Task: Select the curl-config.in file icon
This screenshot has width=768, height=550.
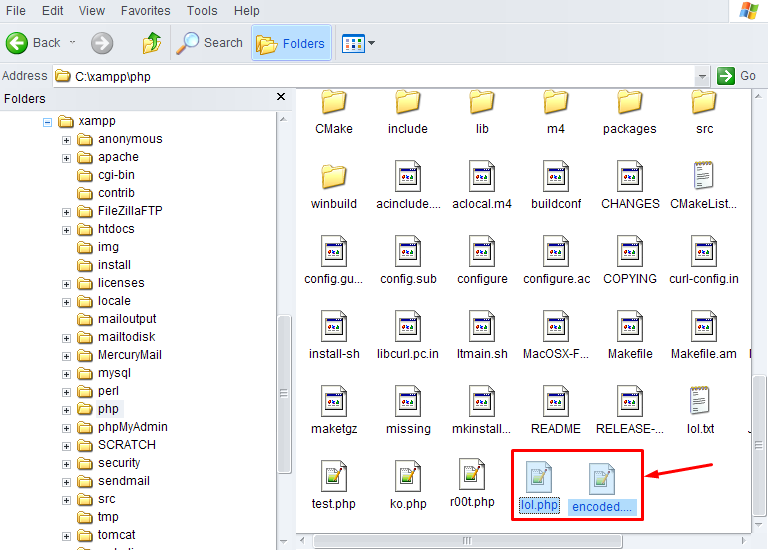Action: click(704, 251)
